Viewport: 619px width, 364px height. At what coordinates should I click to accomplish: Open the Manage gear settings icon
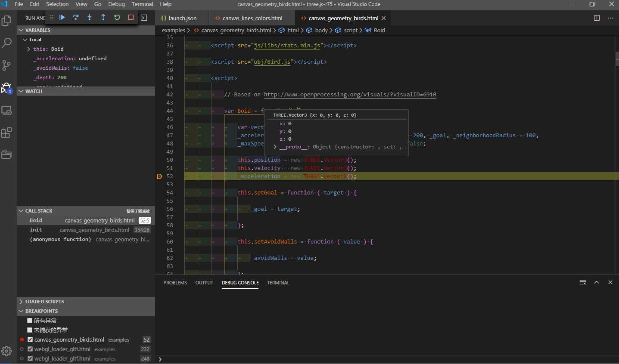6,351
